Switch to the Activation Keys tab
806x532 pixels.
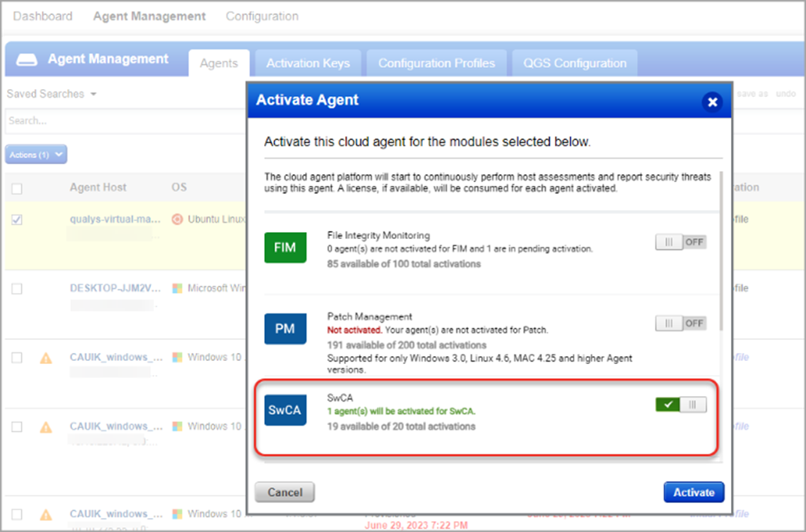pyautogui.click(x=308, y=63)
